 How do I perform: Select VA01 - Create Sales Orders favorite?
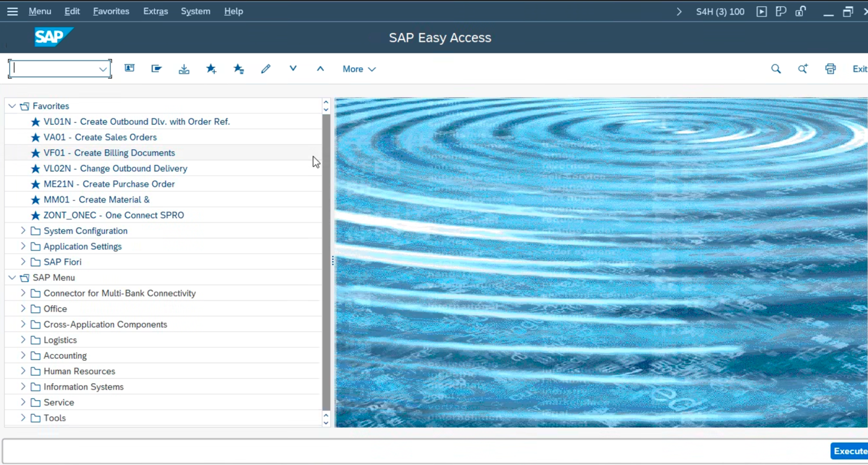coord(100,138)
